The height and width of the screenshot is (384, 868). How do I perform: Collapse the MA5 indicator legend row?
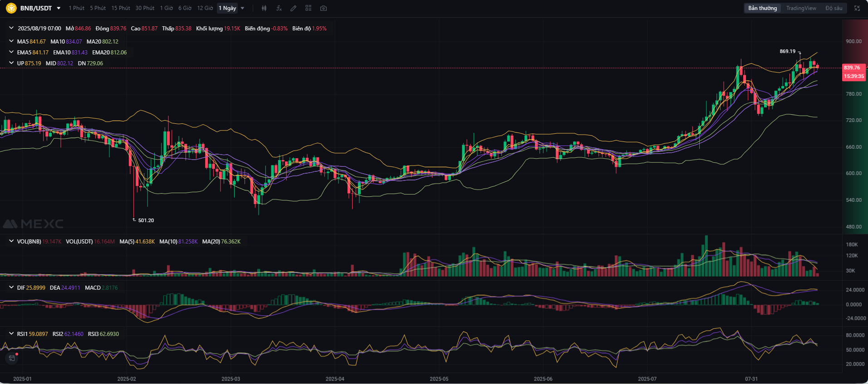pyautogui.click(x=11, y=41)
